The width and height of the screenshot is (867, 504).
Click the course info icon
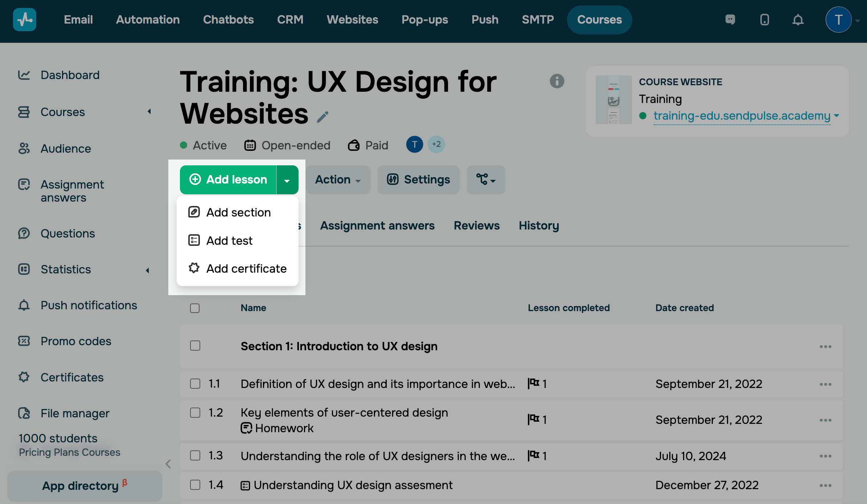557,81
